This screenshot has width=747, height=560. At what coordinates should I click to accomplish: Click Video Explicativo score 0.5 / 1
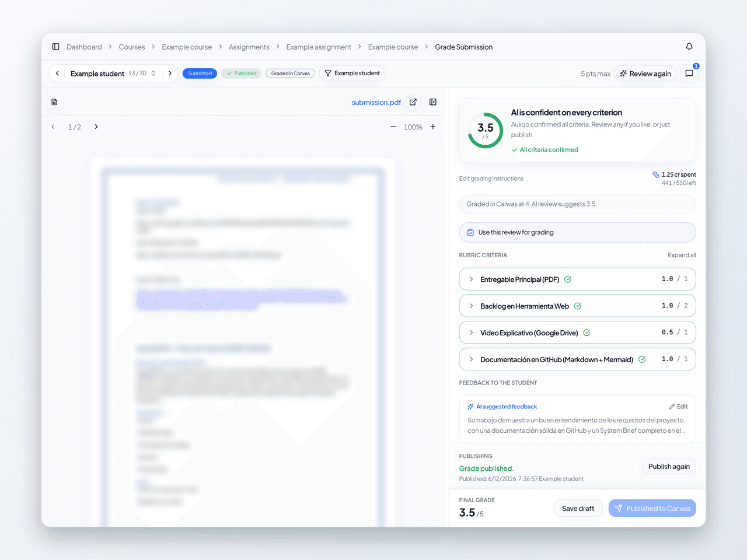pyautogui.click(x=675, y=332)
